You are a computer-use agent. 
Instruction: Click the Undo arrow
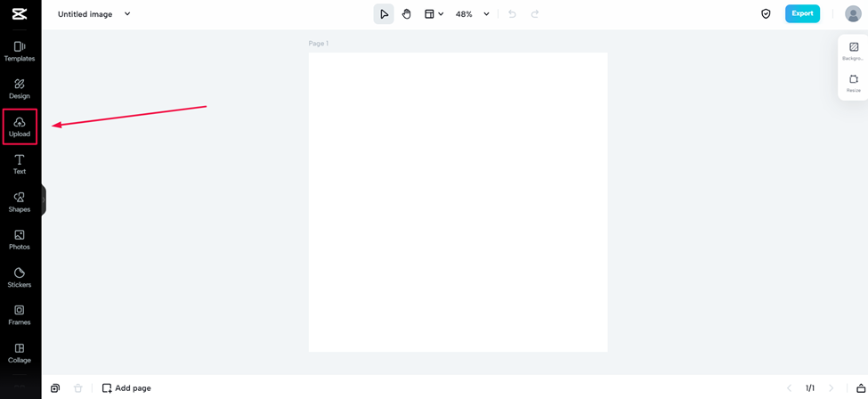[512, 14]
